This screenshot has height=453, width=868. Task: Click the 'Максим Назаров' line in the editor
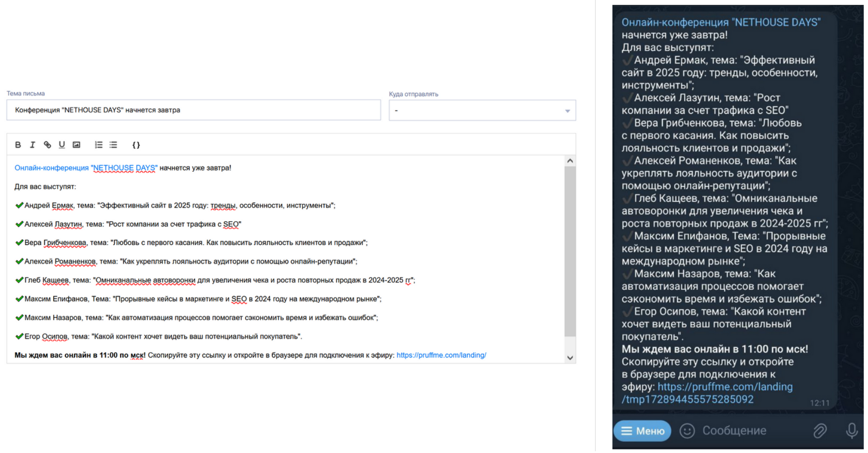196,318
